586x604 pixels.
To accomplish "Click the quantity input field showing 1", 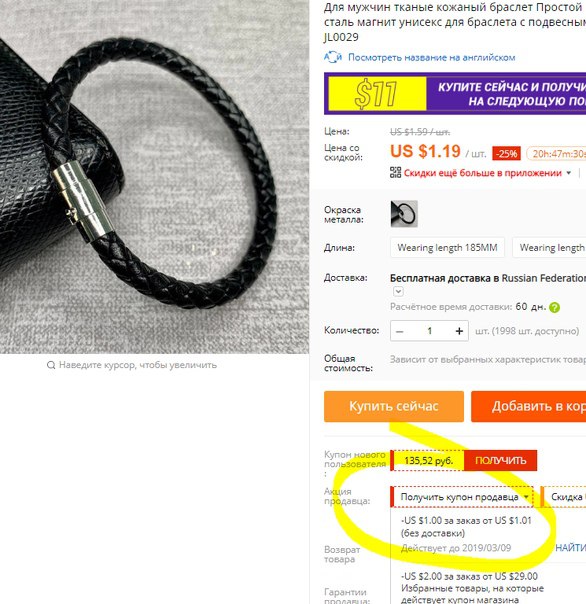I will click(429, 331).
